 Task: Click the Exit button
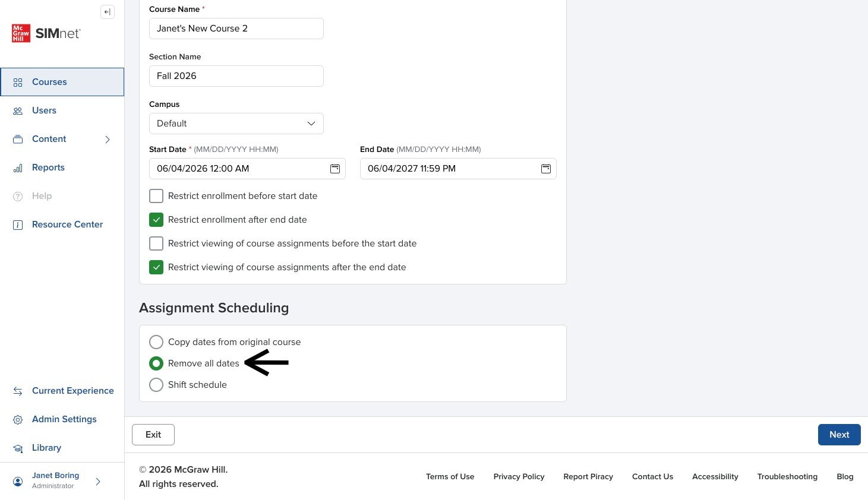point(153,435)
